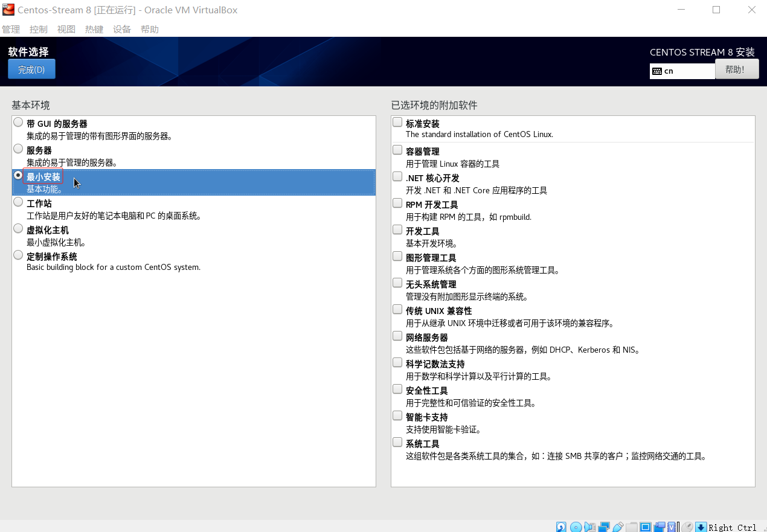Select the 最小安装 radio button
The width and height of the screenshot is (767, 532).
coord(18,176)
